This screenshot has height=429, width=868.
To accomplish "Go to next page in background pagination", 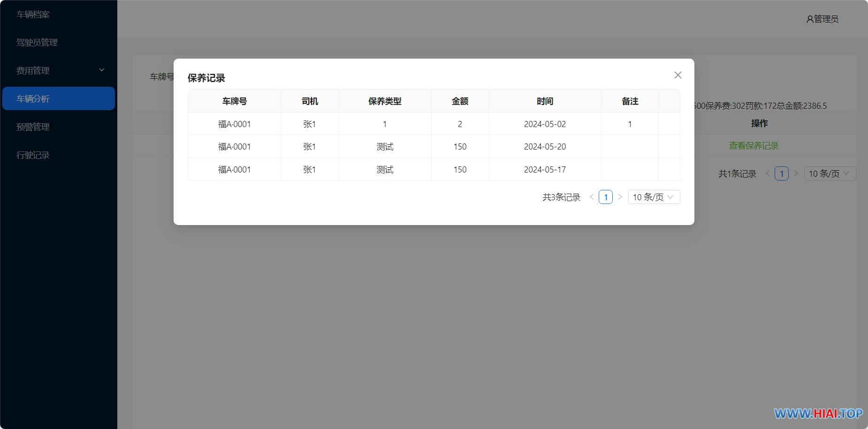I will coord(796,173).
